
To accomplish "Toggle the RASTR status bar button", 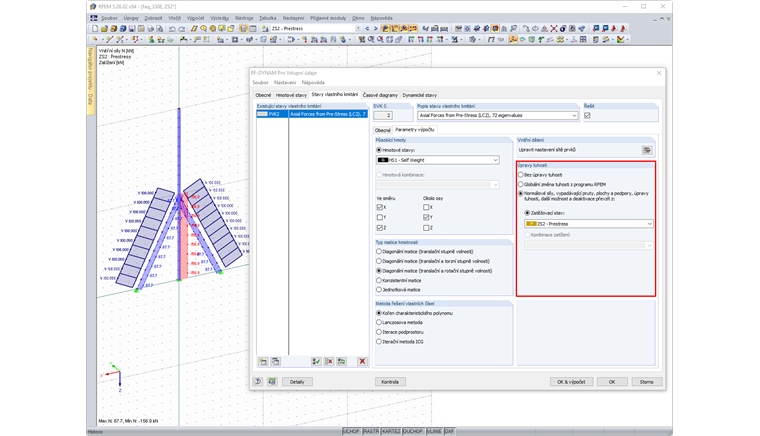I will coord(371,431).
